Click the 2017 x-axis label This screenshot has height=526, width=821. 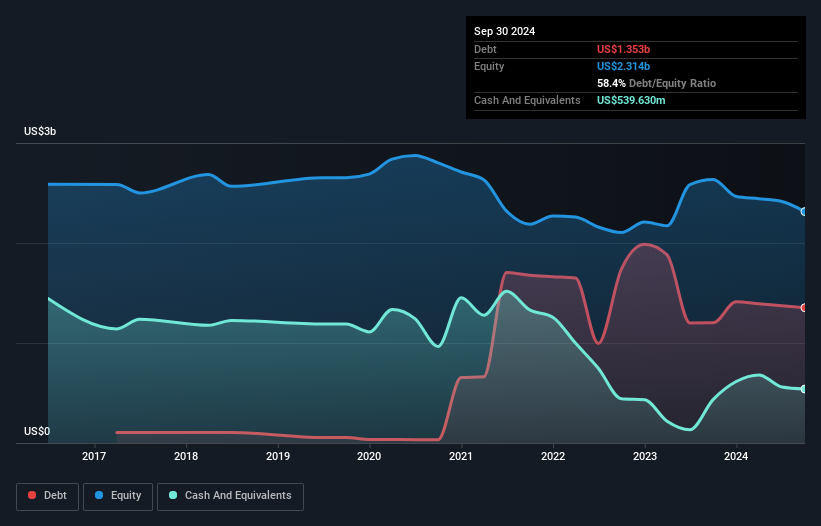(x=94, y=456)
